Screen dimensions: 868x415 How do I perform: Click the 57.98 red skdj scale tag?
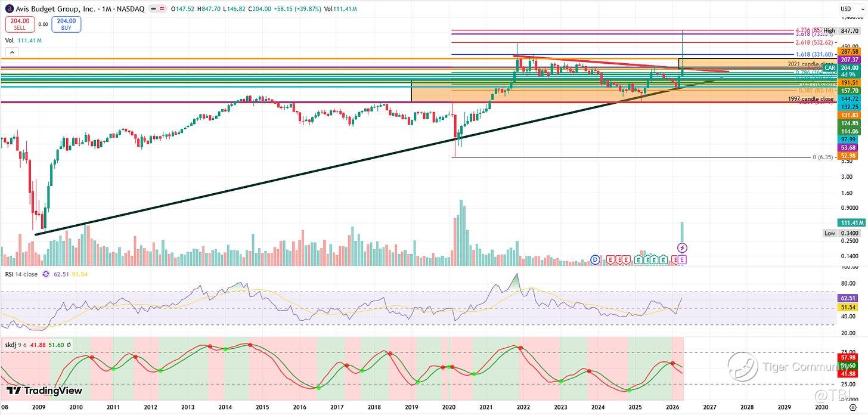pos(847,357)
